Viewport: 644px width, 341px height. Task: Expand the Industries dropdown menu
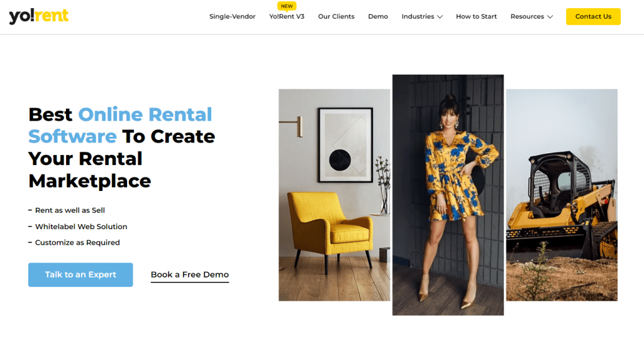coord(422,16)
